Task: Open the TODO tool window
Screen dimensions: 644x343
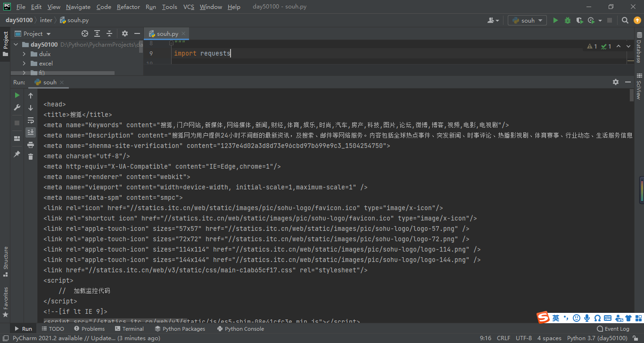Action: pos(52,329)
